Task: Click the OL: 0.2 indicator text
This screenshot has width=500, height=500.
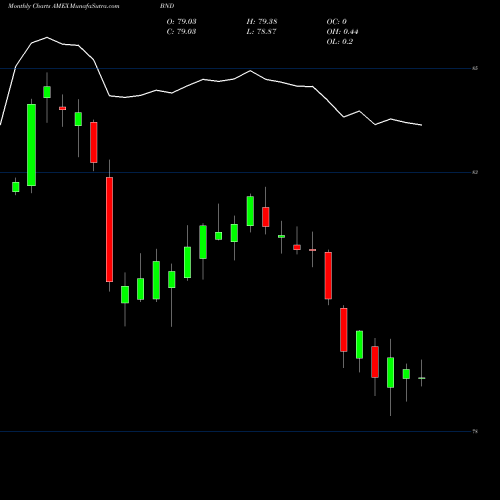Action: [x=340, y=42]
